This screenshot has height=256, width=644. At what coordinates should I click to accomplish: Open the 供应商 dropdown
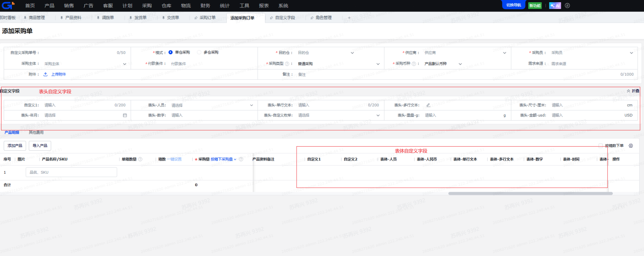coord(465,53)
